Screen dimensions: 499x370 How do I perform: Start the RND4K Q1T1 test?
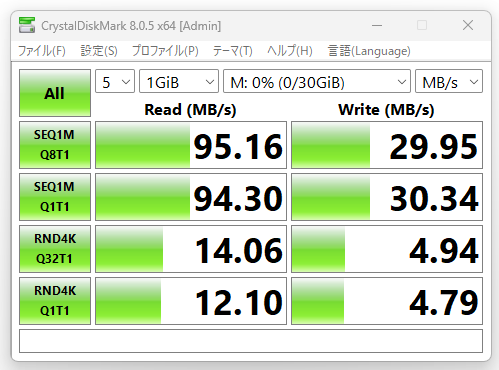click(55, 301)
